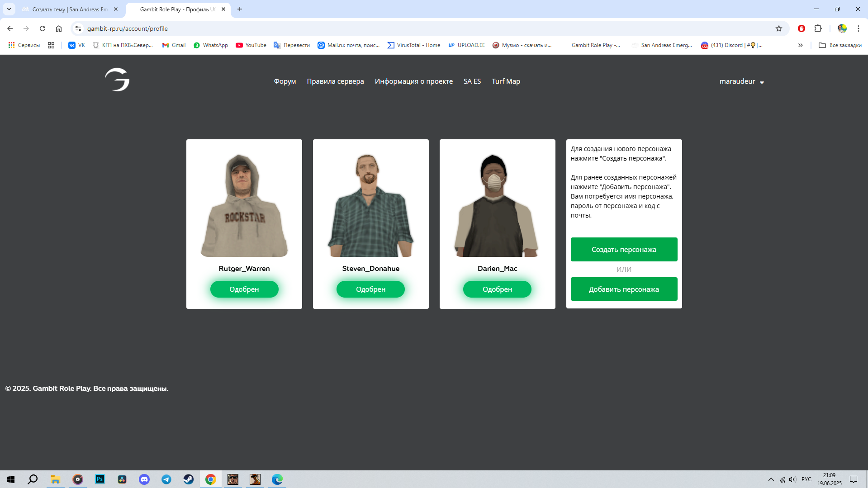Open the Turf Map page
Screen dimensions: 868x488
point(506,81)
